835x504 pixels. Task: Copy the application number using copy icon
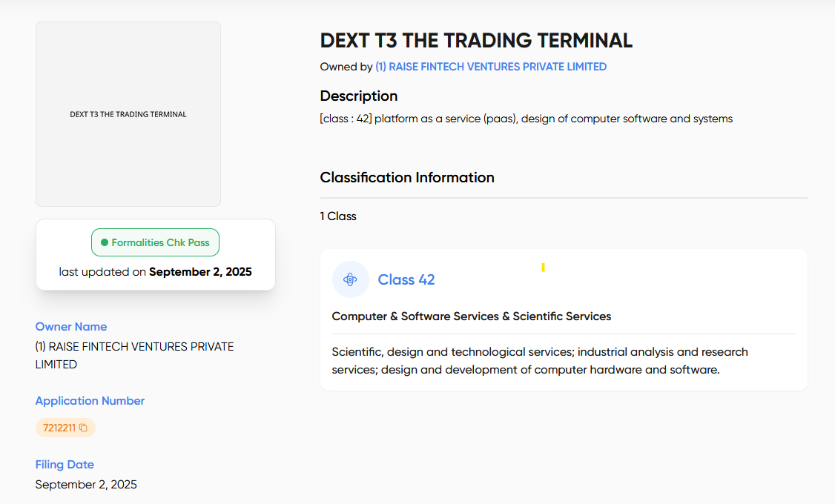83,428
